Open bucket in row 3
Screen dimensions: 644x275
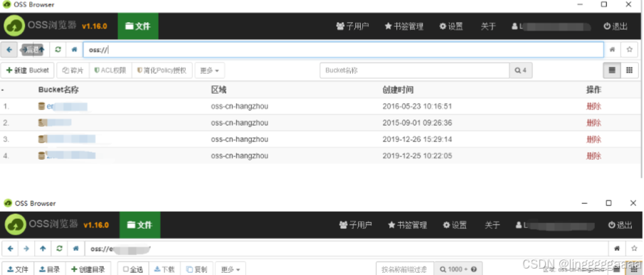point(70,139)
